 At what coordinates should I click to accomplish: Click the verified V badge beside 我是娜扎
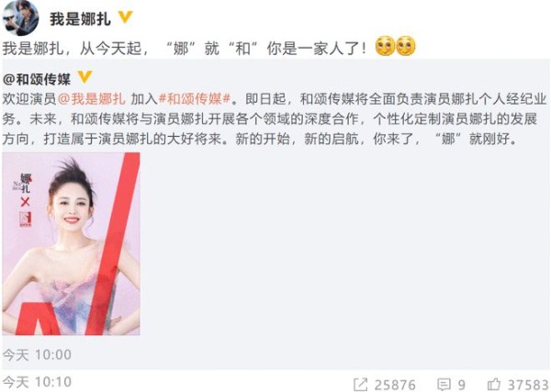(125, 17)
